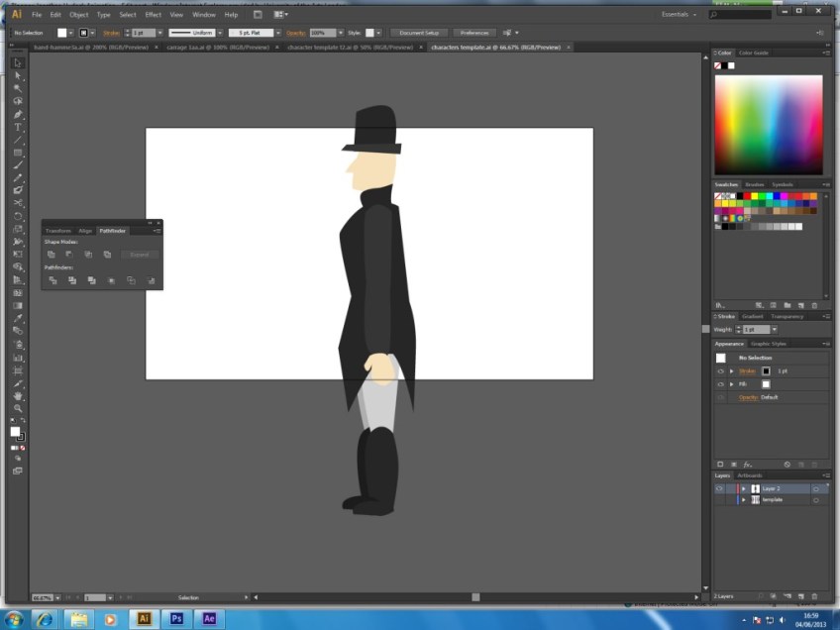Choose the Direct Selection tool

(x=18, y=75)
